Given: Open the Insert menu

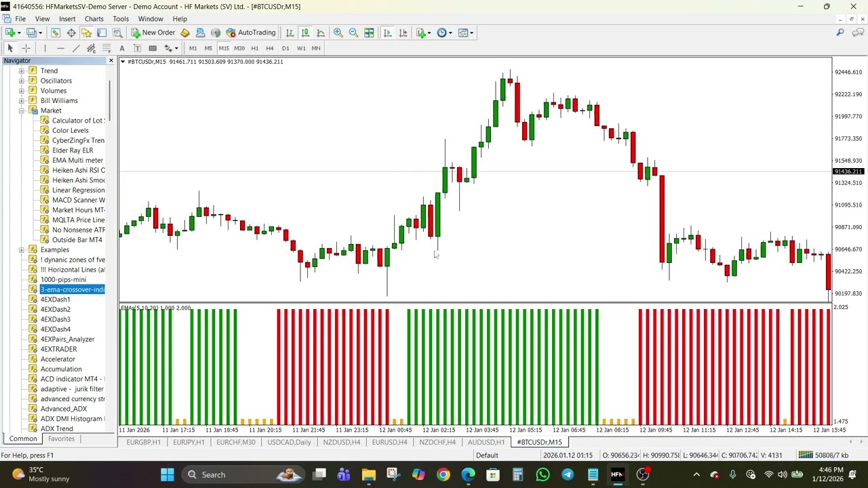Looking at the screenshot, I should click(x=67, y=19).
